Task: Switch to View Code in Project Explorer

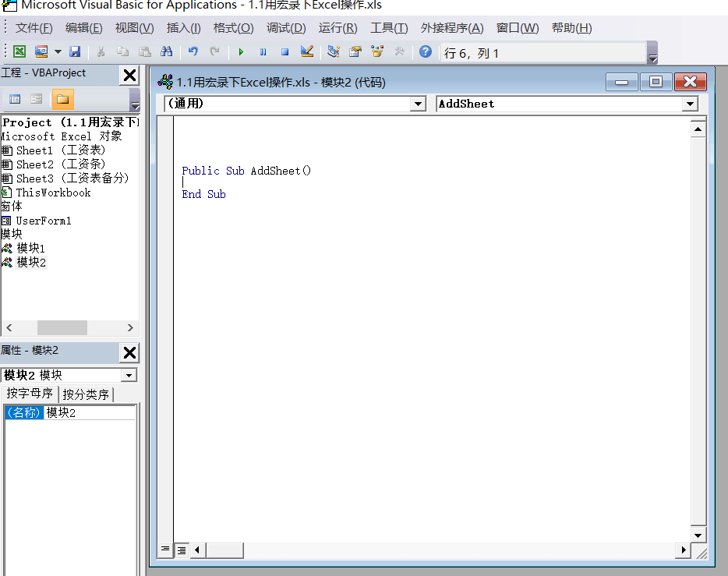Action: pos(15,99)
